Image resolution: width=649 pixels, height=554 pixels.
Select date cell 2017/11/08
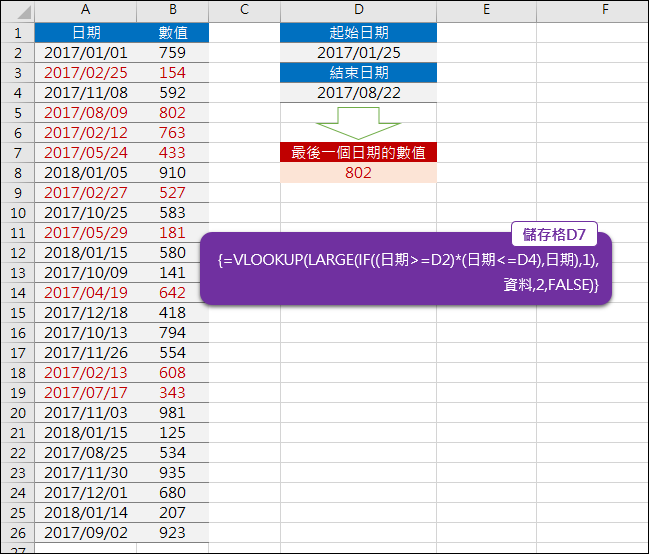(x=86, y=93)
